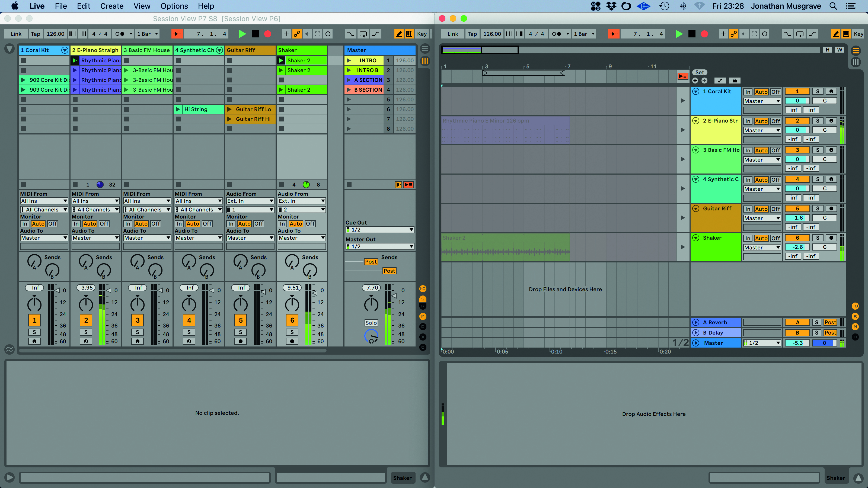Screen dimensions: 868x488
Task: Set Coral Kit monitor to In
Action: (25, 224)
